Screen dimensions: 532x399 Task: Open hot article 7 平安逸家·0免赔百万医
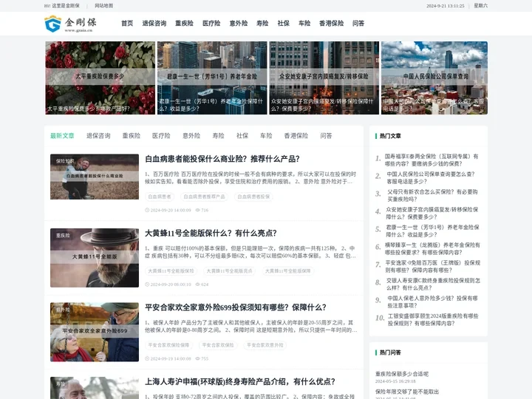(x=432, y=266)
